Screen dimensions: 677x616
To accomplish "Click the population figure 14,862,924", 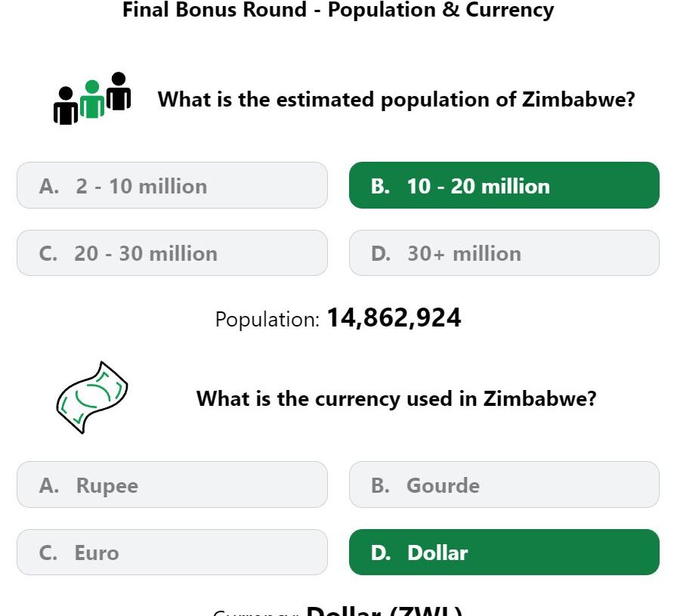I will point(394,318).
